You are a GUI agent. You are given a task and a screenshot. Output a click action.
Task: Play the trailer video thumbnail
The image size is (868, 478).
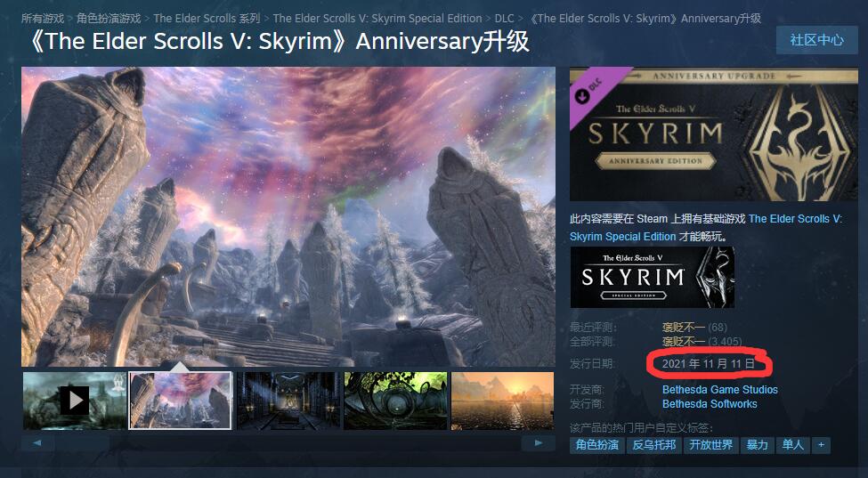[x=74, y=400]
